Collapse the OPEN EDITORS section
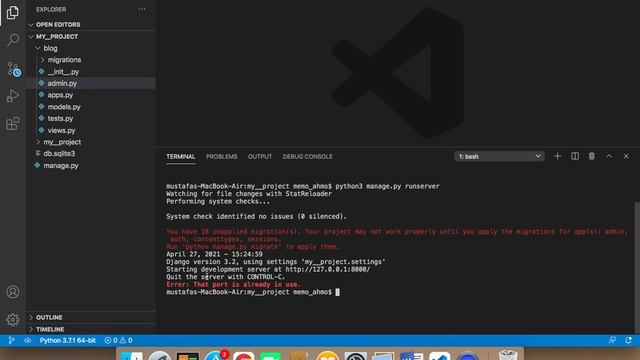 pyautogui.click(x=58, y=24)
